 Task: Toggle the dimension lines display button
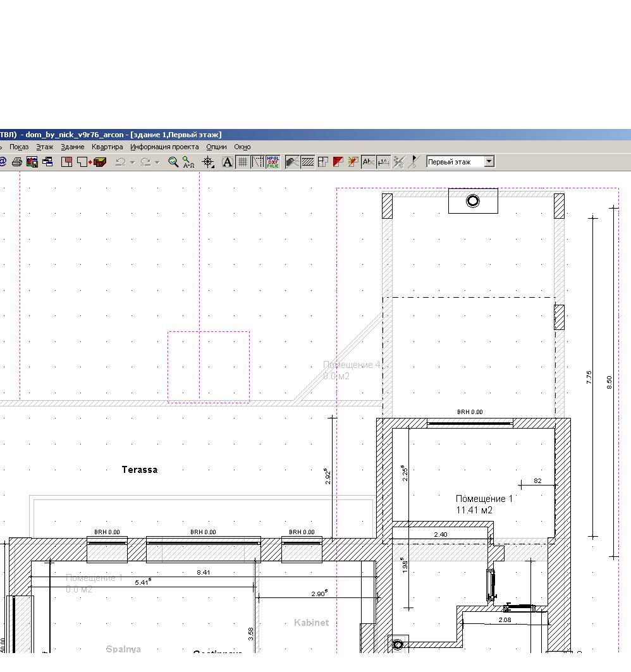(x=384, y=162)
